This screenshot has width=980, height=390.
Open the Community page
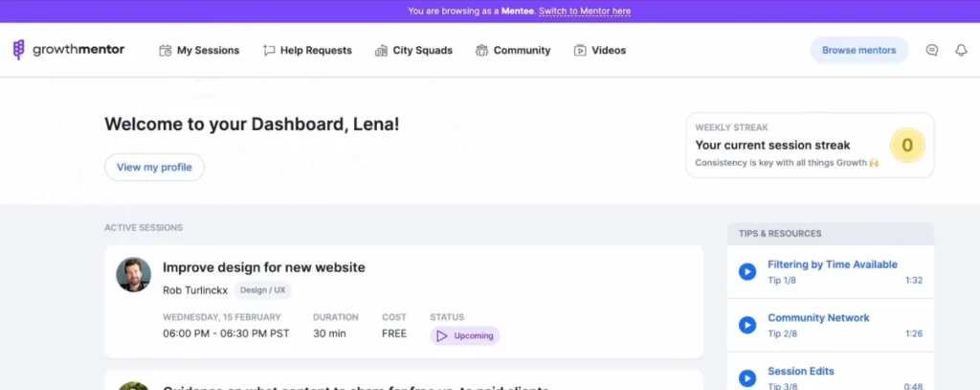513,51
